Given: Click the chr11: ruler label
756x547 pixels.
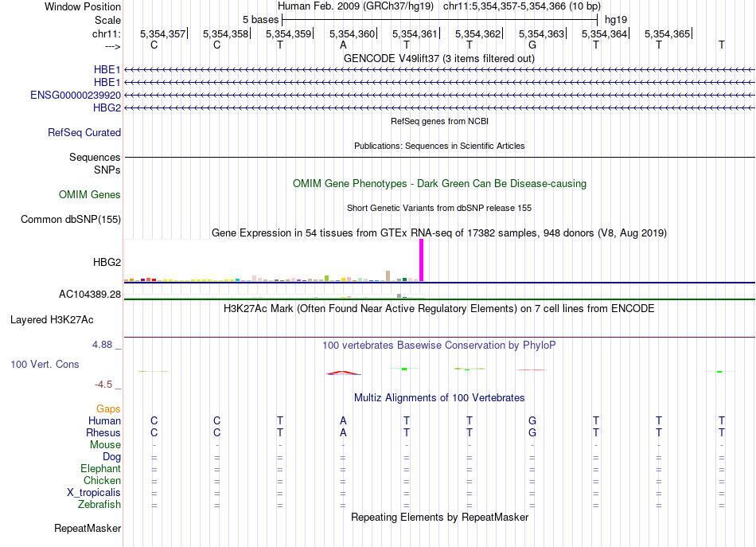Looking at the screenshot, I should point(107,33).
